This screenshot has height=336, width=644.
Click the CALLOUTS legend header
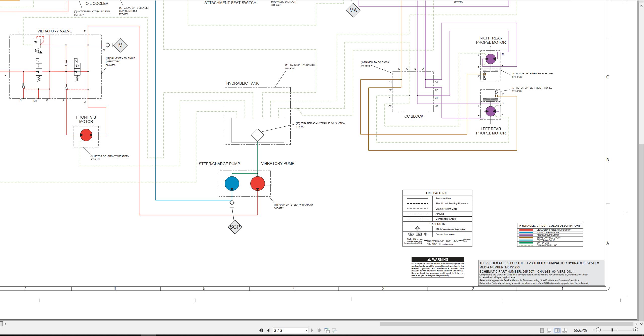437,224
